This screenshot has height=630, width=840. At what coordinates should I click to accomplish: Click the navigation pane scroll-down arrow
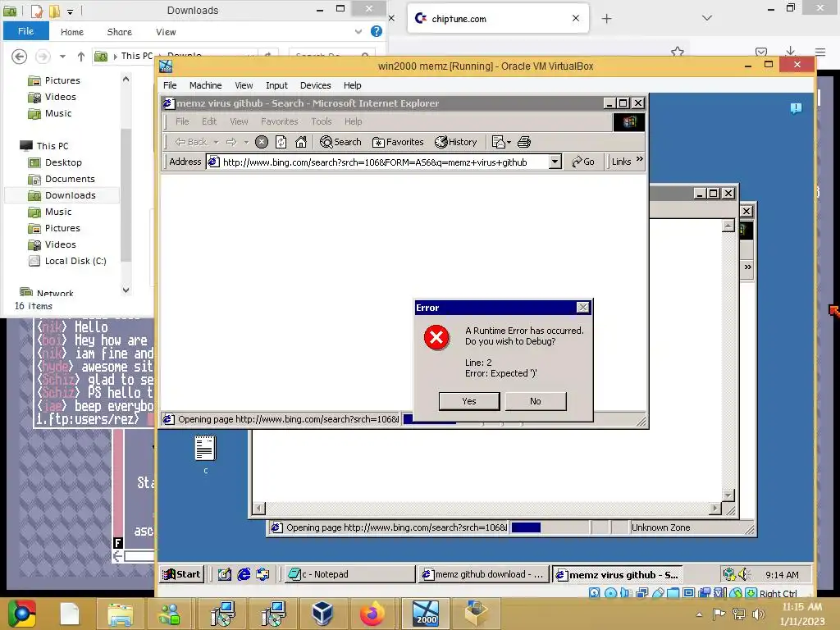pyautogui.click(x=126, y=290)
